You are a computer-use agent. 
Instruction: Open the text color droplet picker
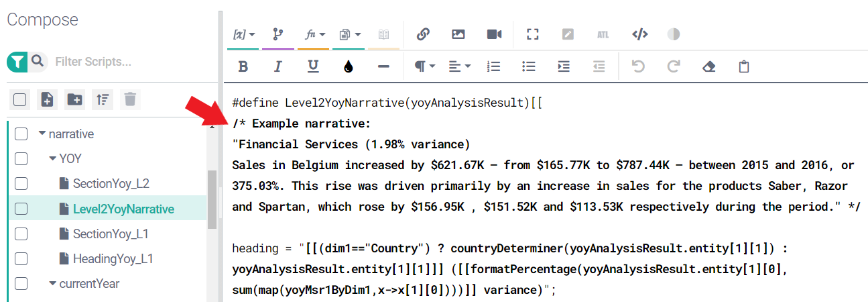tap(348, 66)
